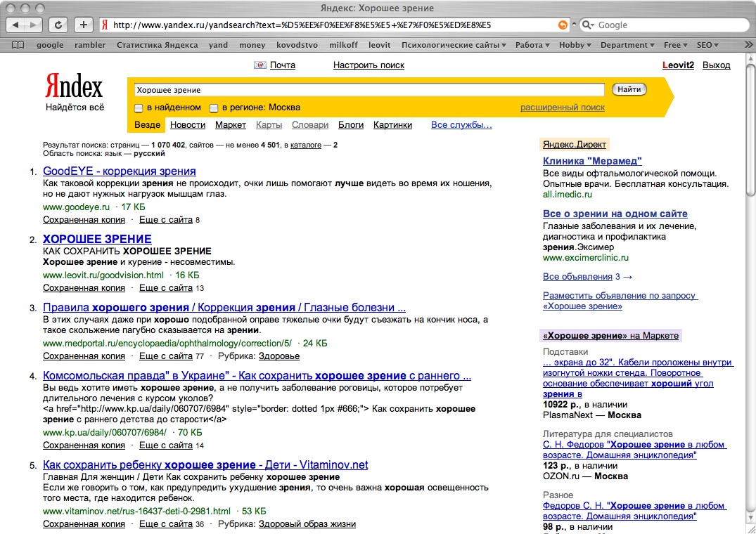Click the Yandex favicon in address bar
The width and height of the screenshot is (756, 534).
click(105, 25)
